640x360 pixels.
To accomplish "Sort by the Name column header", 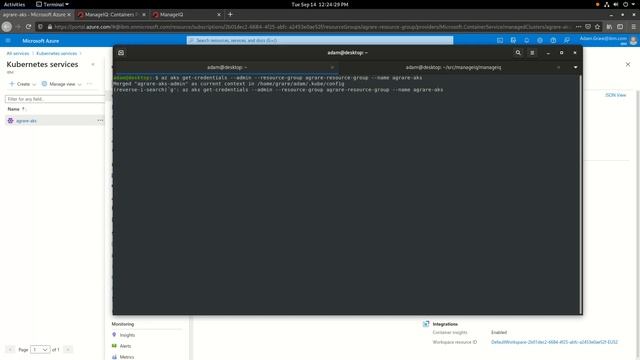I will tap(16, 109).
